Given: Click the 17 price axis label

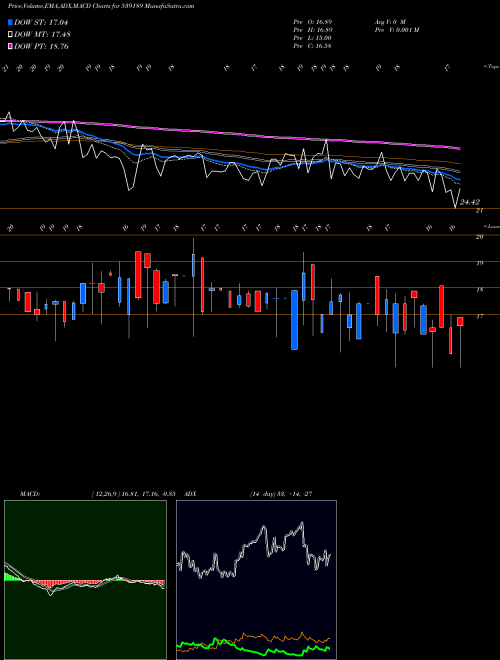Looking at the screenshot, I should (479, 317).
